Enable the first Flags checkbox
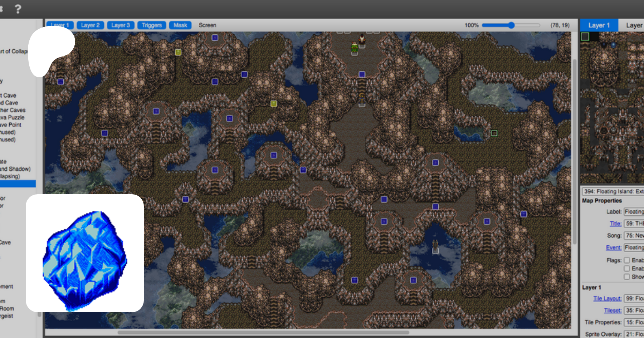The width and height of the screenshot is (644, 338). pos(627,260)
